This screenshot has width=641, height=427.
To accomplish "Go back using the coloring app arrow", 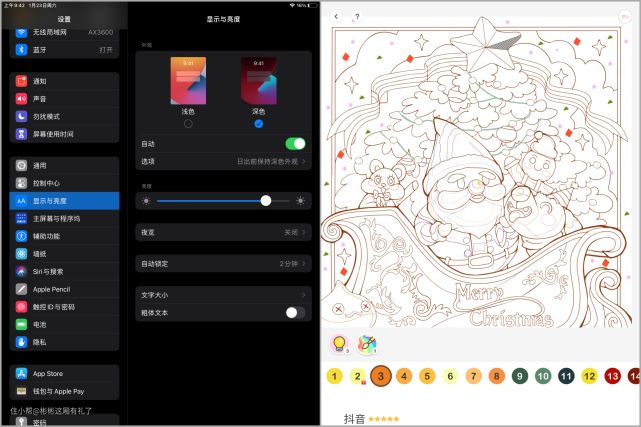I will pyautogui.click(x=336, y=17).
